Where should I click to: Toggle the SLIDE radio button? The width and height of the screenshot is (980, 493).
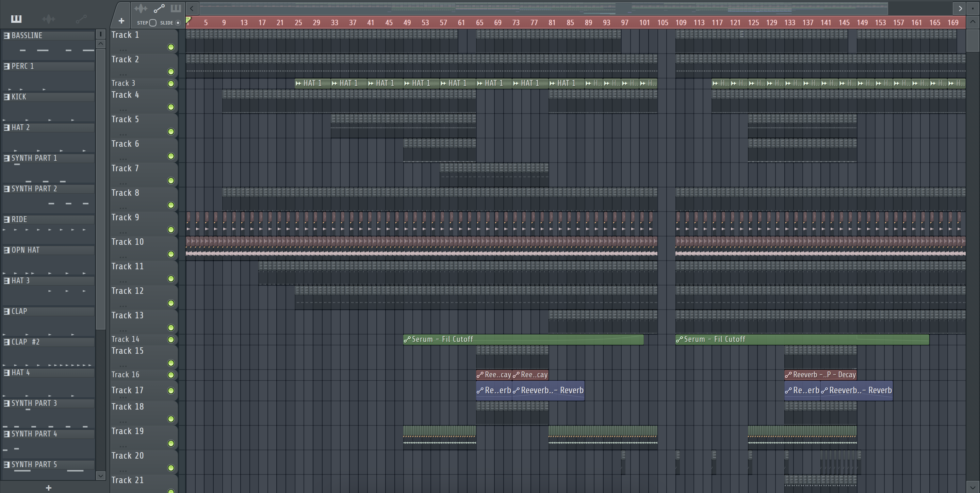pos(178,23)
